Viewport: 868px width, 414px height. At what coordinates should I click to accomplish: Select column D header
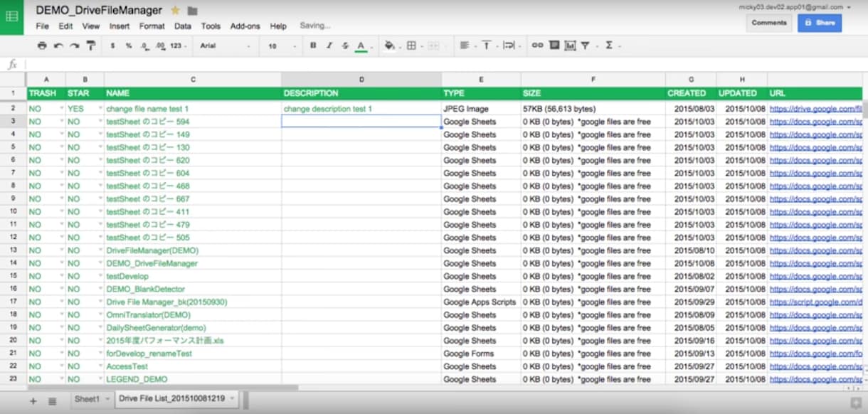pos(361,80)
